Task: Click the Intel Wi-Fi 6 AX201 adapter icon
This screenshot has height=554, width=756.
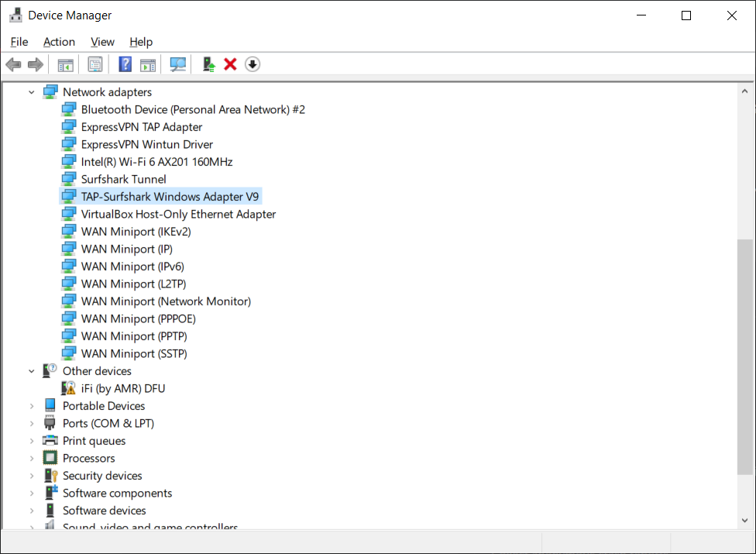Action: tap(68, 161)
